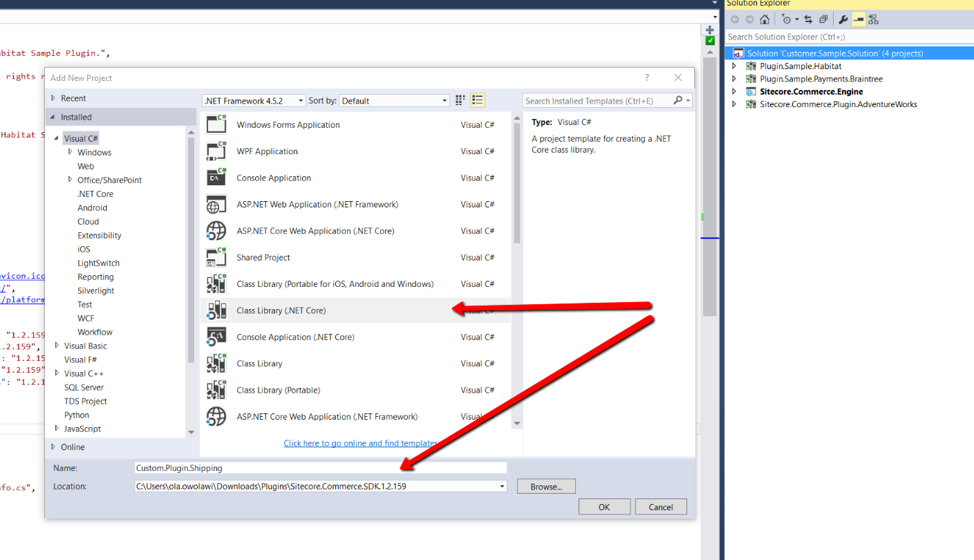The height and width of the screenshot is (560, 974).
Task: Collapse the Visual C# tree node
Action: pyautogui.click(x=57, y=138)
